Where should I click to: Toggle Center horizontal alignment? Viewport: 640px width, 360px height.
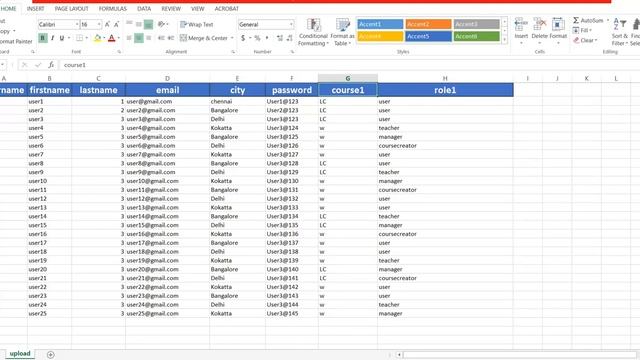click(139, 38)
